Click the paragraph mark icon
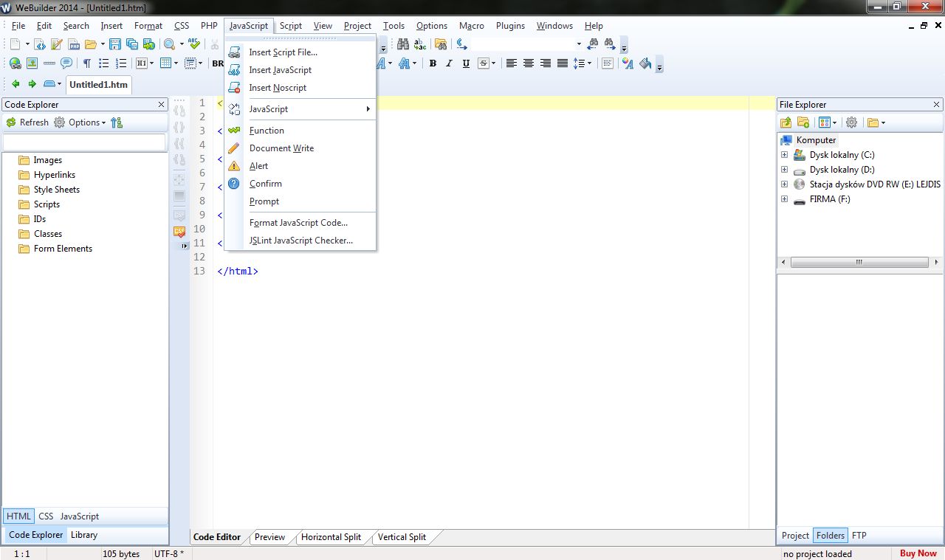The height and width of the screenshot is (560, 945). (x=86, y=63)
